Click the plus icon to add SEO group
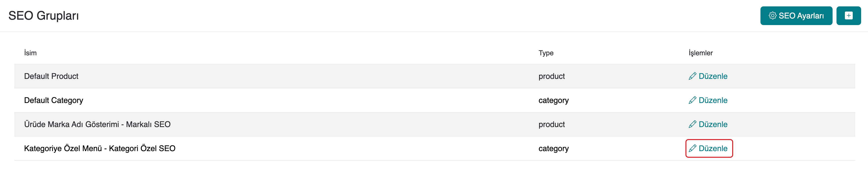The height and width of the screenshot is (172, 868). pyautogui.click(x=848, y=15)
